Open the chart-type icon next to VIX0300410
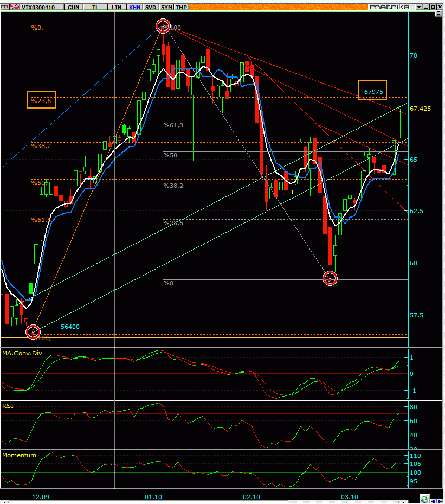This screenshot has height=504, width=445. 15,7
